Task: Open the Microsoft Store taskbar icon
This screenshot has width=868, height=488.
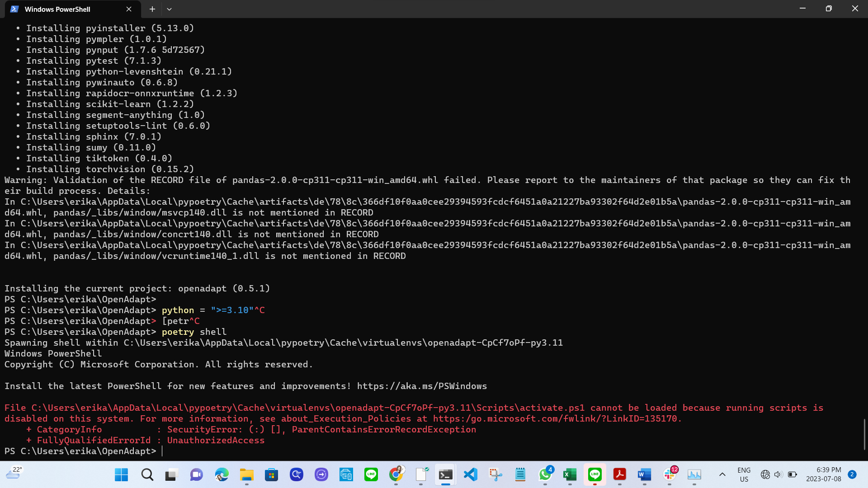Action: (x=271, y=474)
